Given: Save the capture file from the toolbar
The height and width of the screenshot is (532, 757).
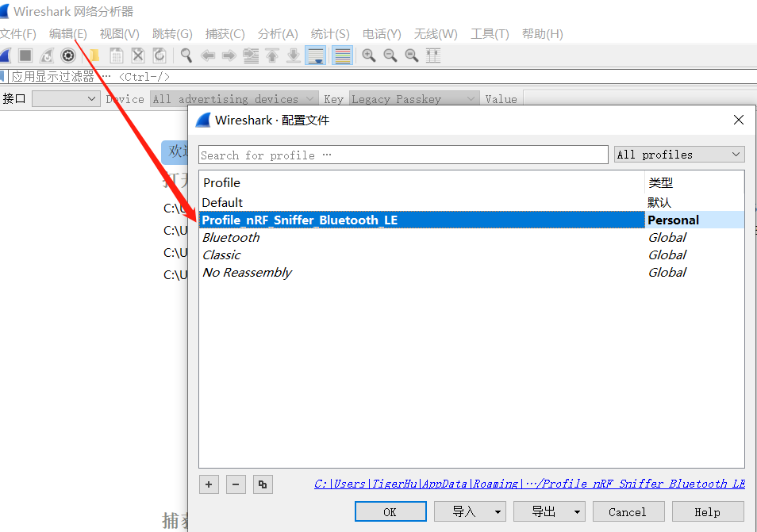Looking at the screenshot, I should [117, 55].
